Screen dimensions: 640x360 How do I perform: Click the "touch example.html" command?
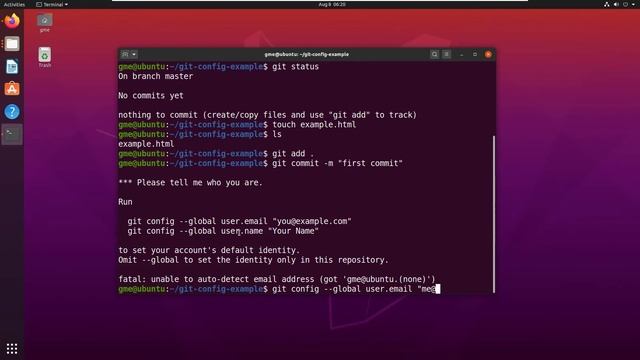314,124
